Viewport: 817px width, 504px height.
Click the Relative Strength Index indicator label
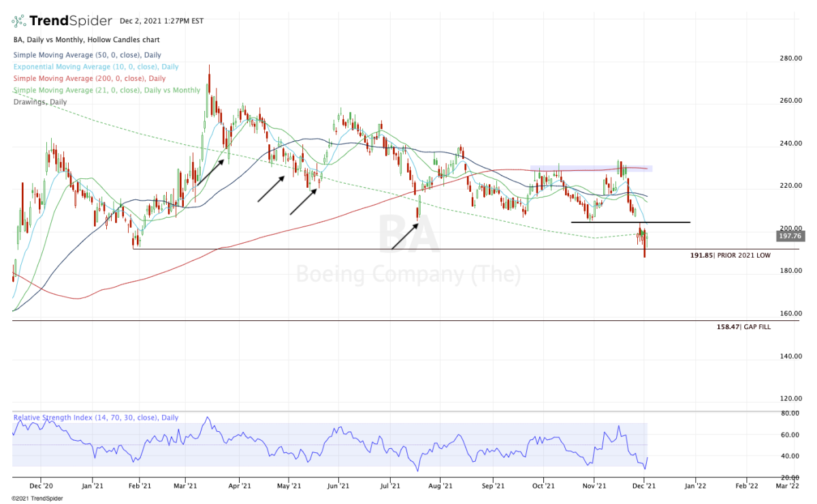(x=95, y=418)
